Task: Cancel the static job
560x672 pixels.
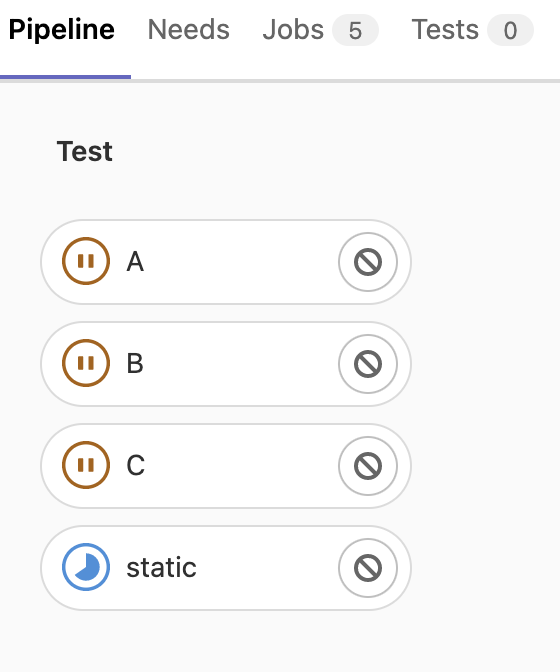Action: point(368,568)
